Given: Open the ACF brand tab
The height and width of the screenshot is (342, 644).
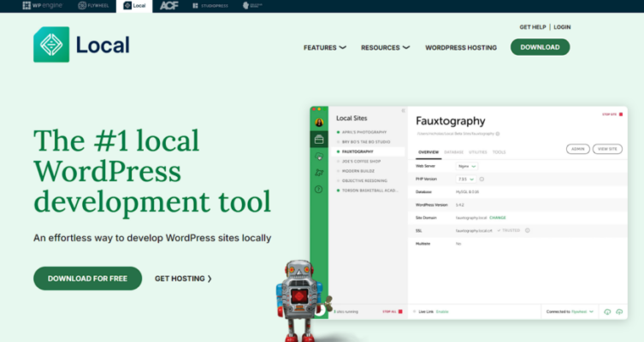Looking at the screenshot, I should (x=168, y=5).
